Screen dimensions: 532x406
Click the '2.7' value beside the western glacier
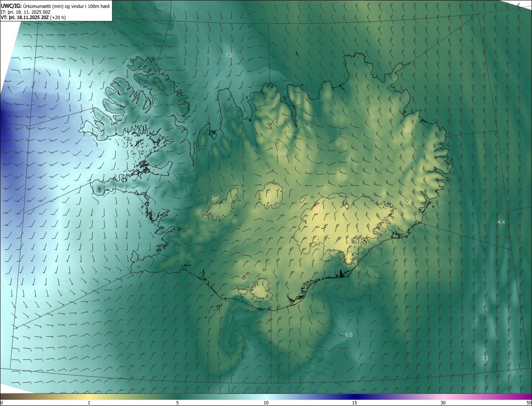pos(215,198)
